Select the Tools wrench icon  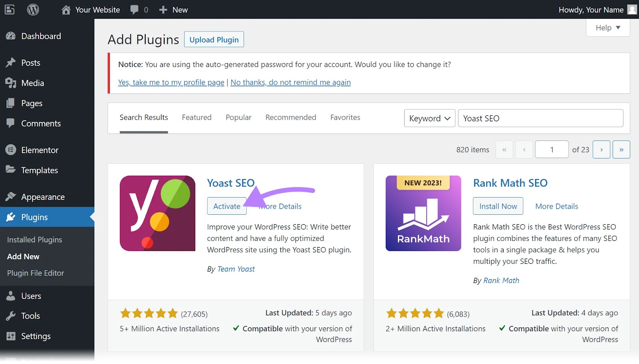[11, 316]
